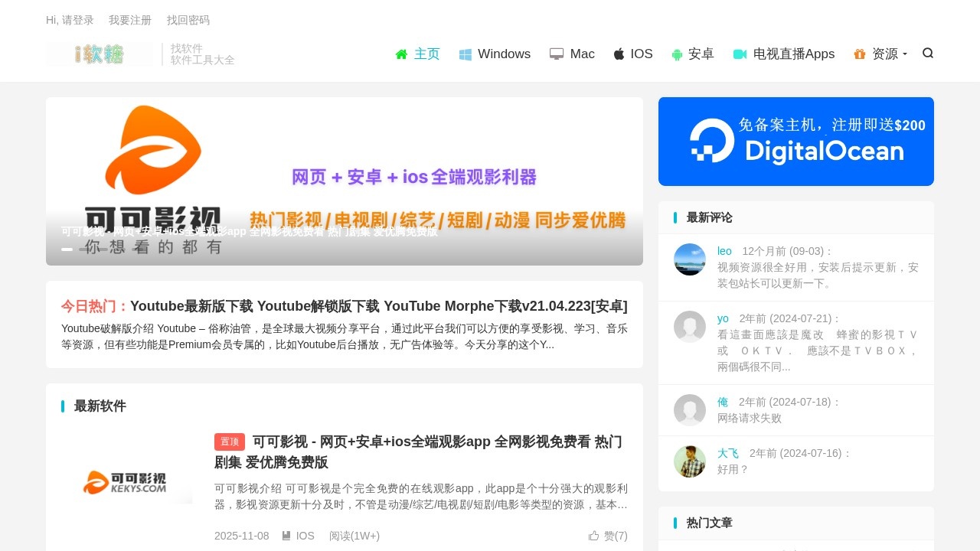Viewport: 980px width, 551px height.
Task: Click the 阅读(1W+) read count
Action: (354, 536)
